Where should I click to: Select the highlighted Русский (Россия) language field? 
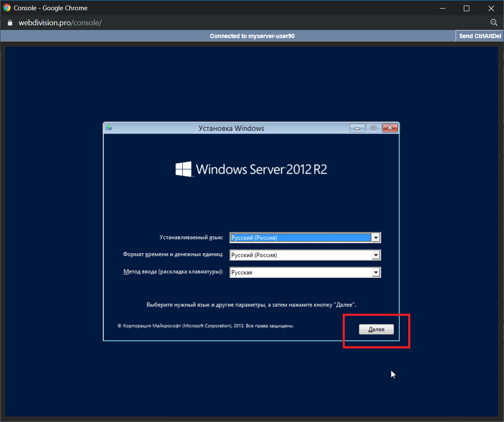(x=300, y=238)
